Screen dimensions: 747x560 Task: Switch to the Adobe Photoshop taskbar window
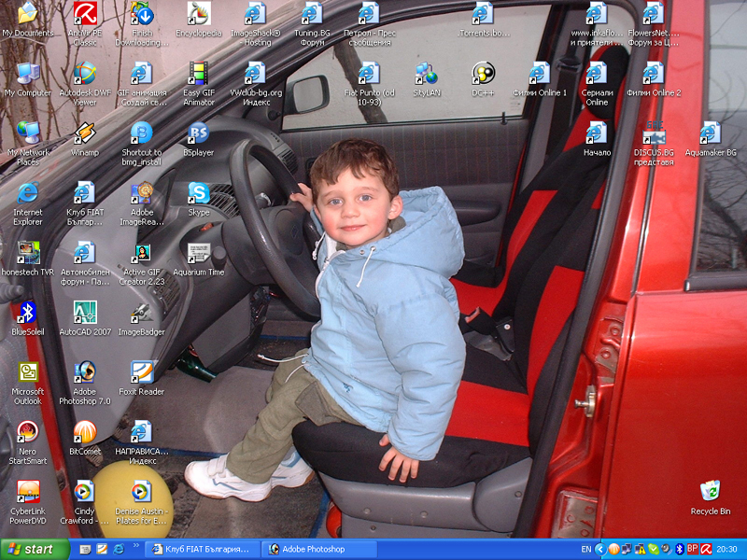coord(319,550)
